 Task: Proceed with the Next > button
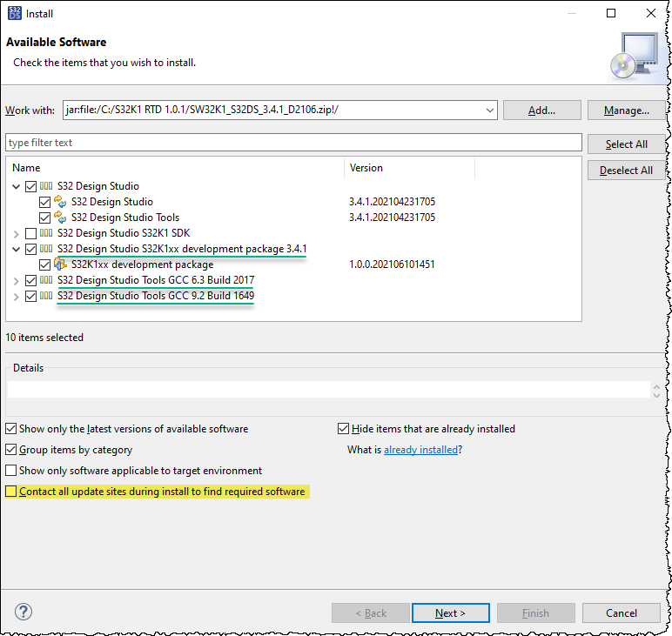pos(450,613)
